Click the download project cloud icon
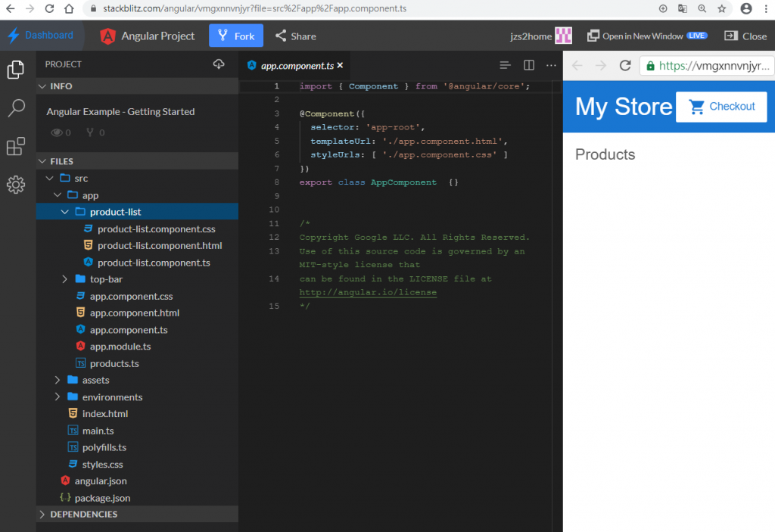The width and height of the screenshot is (775, 532). (x=219, y=64)
